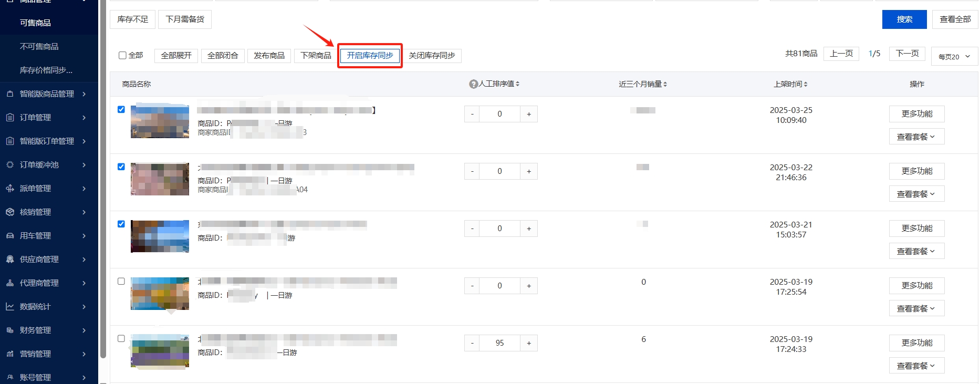980x384 pixels.
Task: Click the help icon beside 人工排序值
Action: coord(473,84)
